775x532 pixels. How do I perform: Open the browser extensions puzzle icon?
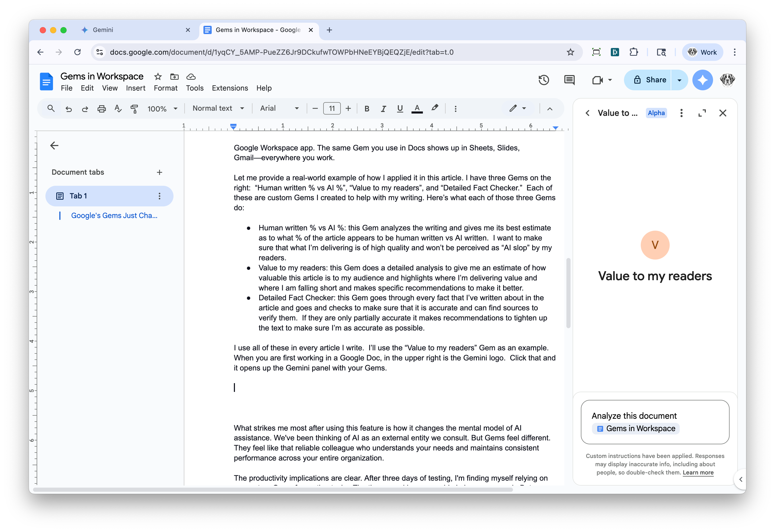pos(633,52)
